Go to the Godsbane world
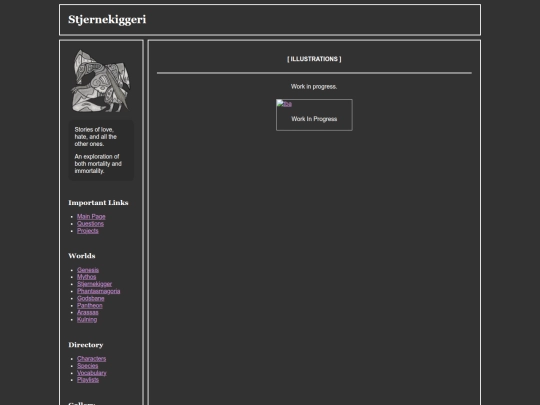The width and height of the screenshot is (540, 405). pos(91,299)
